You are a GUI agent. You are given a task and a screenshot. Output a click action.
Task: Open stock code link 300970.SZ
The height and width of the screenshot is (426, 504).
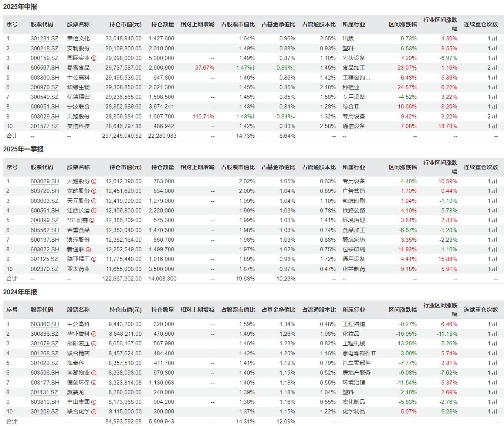point(44,87)
